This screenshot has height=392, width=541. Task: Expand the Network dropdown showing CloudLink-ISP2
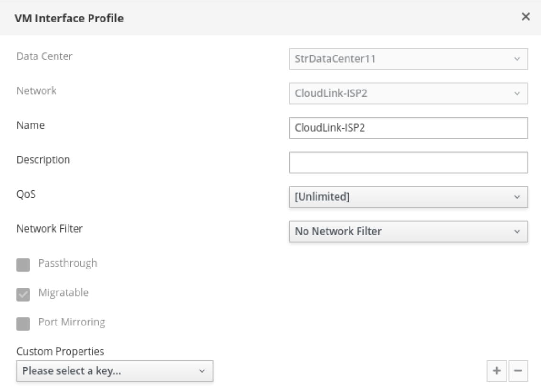click(408, 94)
